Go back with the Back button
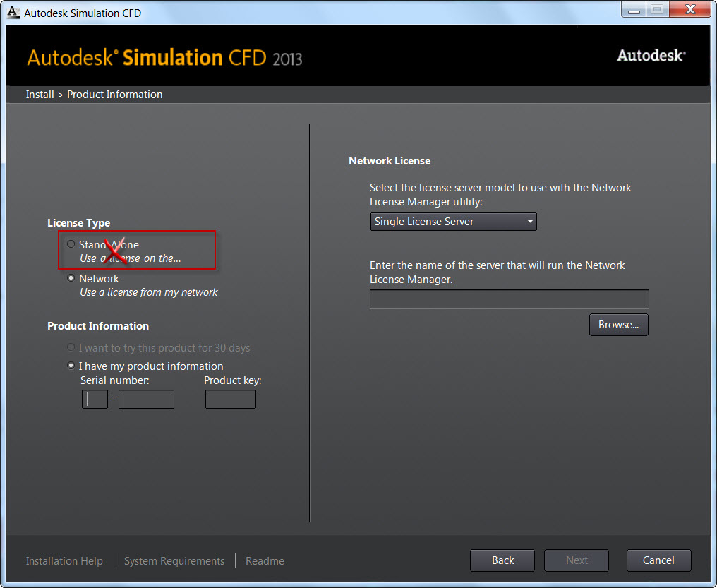 point(502,560)
